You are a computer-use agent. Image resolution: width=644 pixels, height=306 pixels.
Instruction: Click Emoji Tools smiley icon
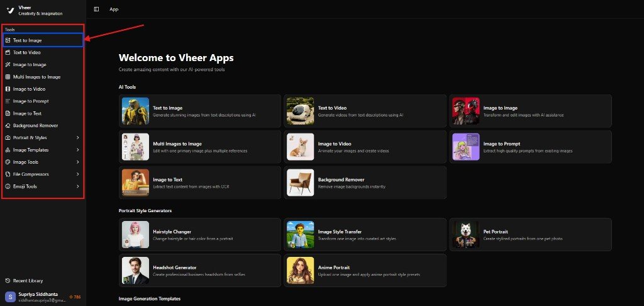(8, 186)
